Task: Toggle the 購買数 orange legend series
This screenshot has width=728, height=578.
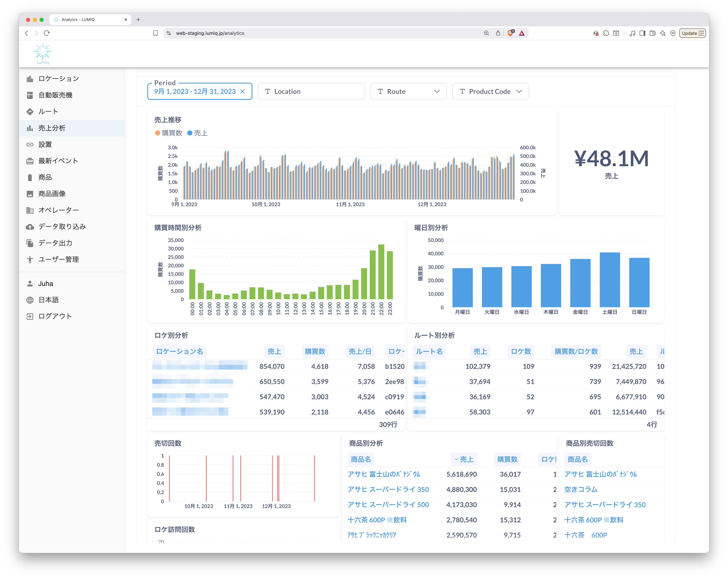Action: pos(169,133)
